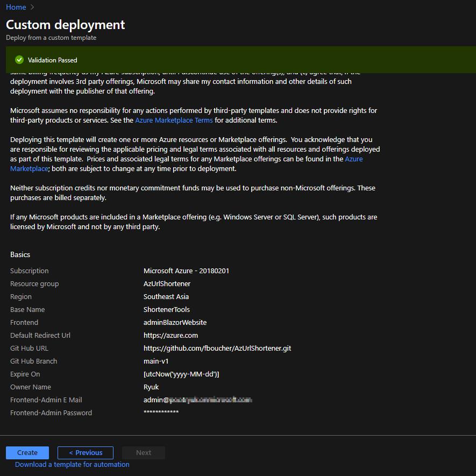Click the Git Hub Branch label
This screenshot has height=476, width=476.
click(34, 361)
